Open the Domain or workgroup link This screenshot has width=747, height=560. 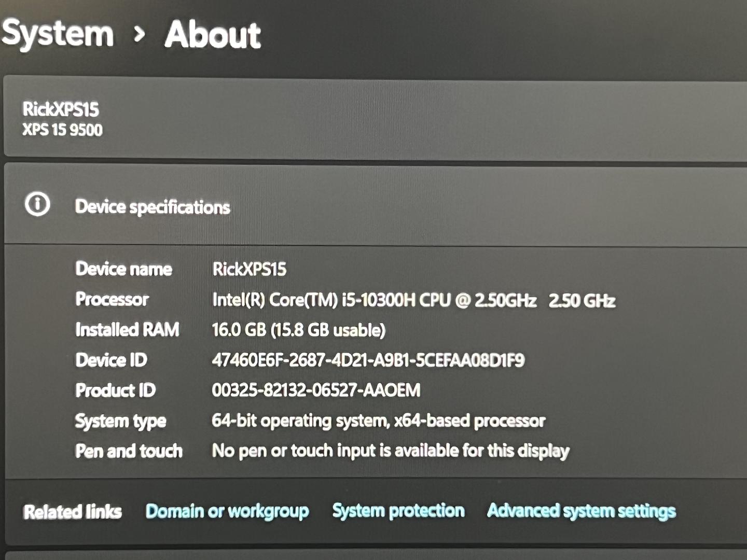(227, 511)
